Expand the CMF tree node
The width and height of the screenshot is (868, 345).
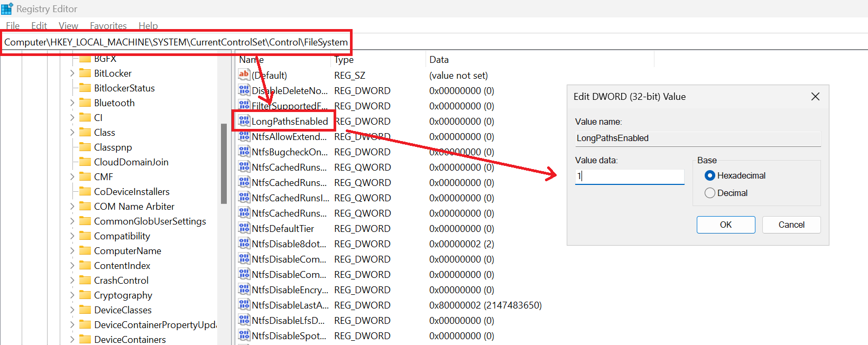[x=72, y=177]
